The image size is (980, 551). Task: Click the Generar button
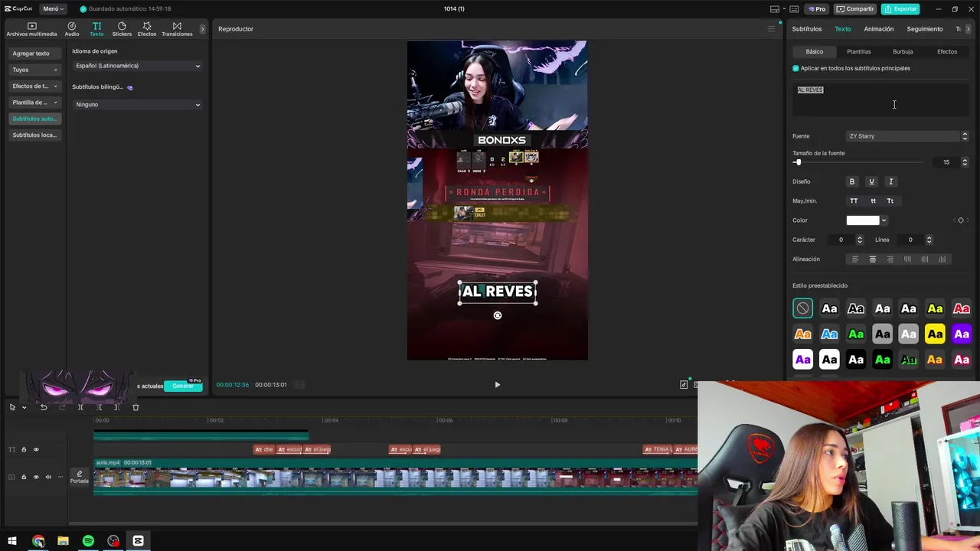coord(183,386)
